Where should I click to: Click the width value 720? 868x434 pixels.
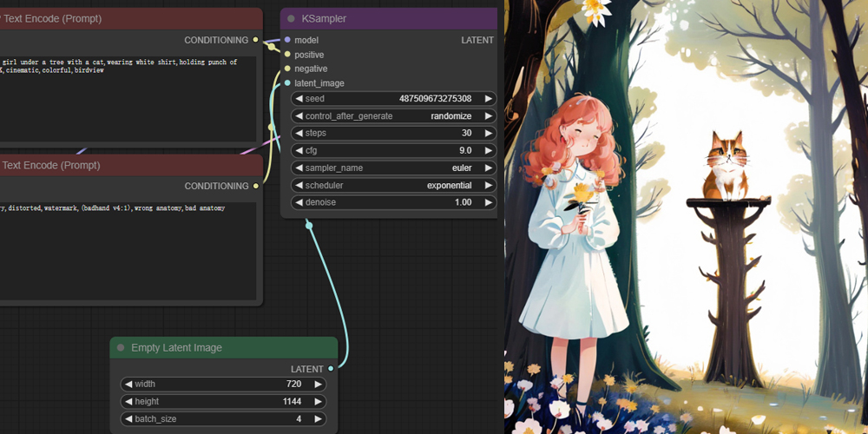click(x=294, y=385)
